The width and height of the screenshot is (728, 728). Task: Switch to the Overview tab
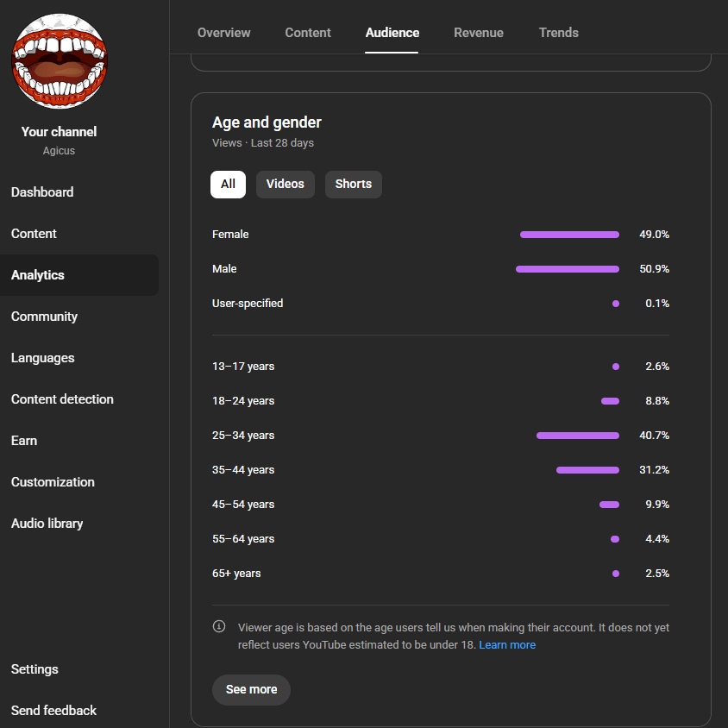click(223, 33)
